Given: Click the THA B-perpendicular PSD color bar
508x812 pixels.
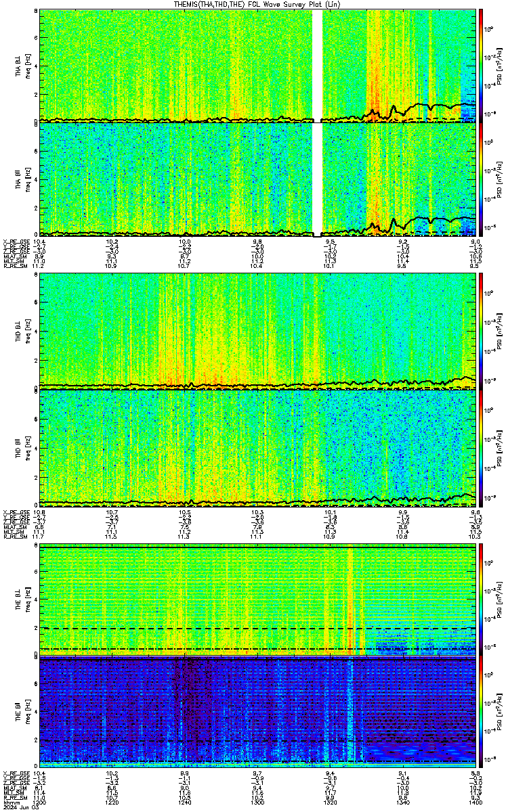Looking at the screenshot, I should tap(482, 65).
